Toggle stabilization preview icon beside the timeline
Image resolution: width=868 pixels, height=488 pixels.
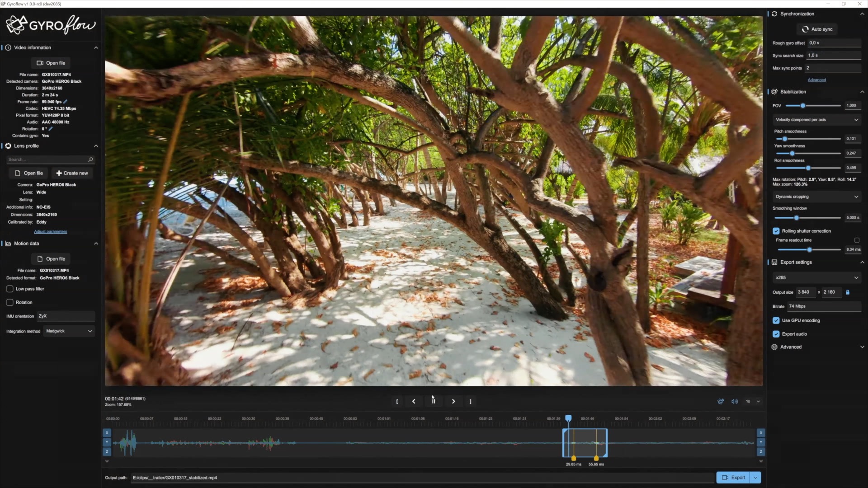click(721, 401)
